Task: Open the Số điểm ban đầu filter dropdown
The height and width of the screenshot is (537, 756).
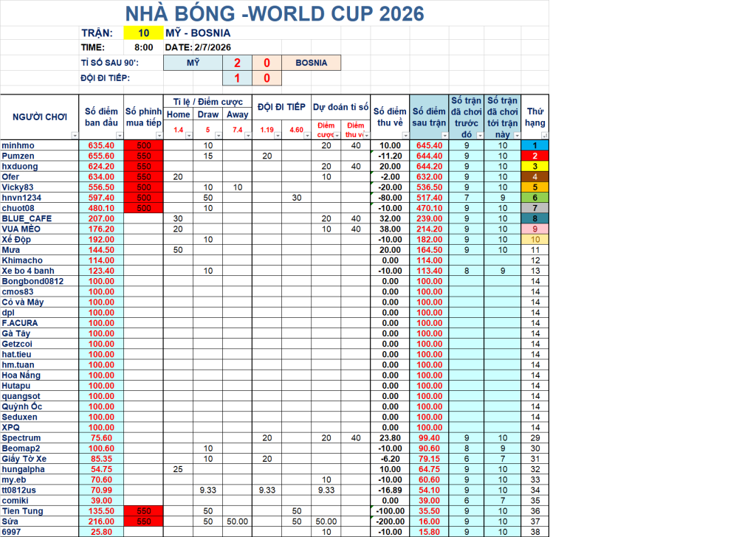Action: click(x=120, y=136)
